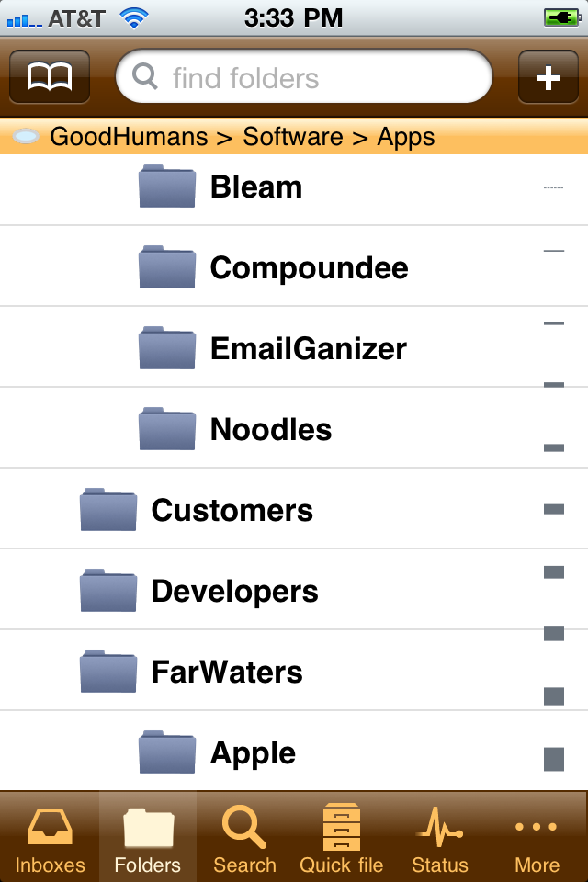
Task: Open the EmailGanizer folder
Action: [x=308, y=348]
